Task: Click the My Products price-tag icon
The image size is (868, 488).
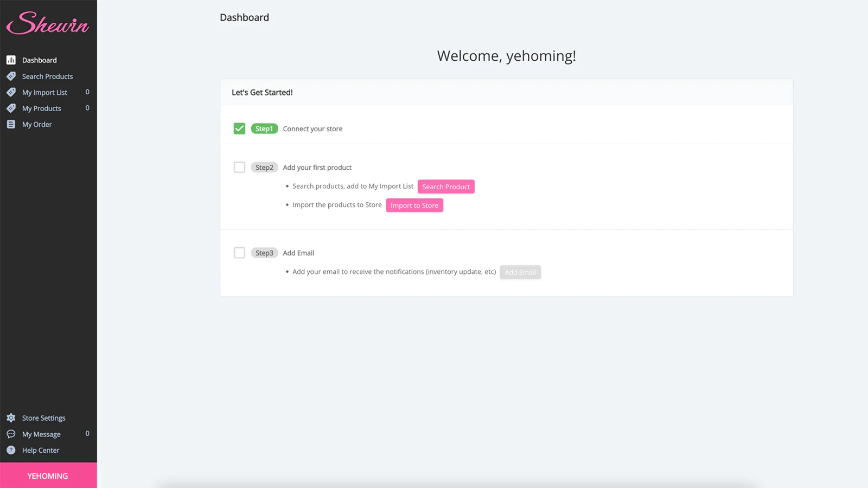Action: [x=11, y=108]
